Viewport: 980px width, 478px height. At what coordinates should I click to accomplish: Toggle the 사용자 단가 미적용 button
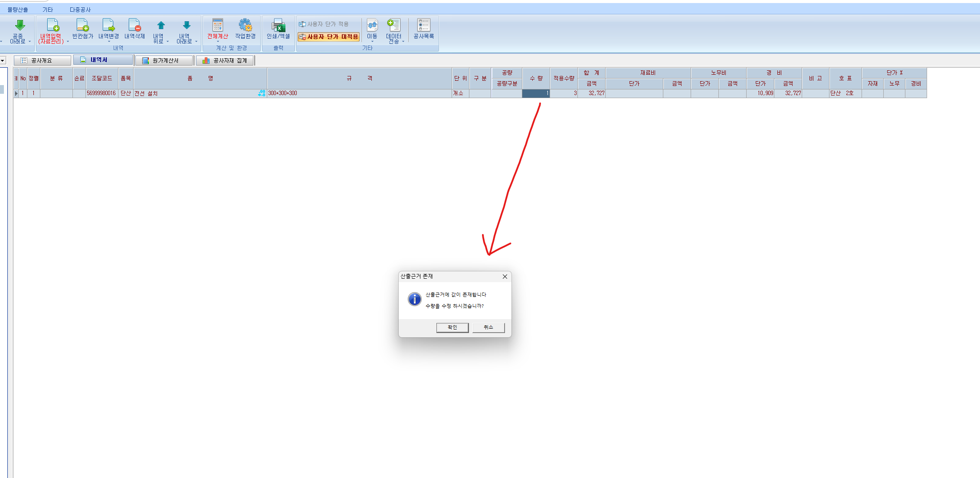(x=328, y=37)
